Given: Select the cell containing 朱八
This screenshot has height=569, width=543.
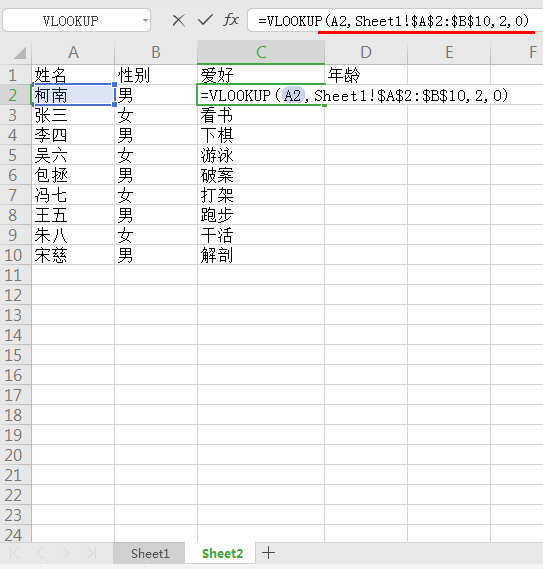Looking at the screenshot, I should point(73,235).
